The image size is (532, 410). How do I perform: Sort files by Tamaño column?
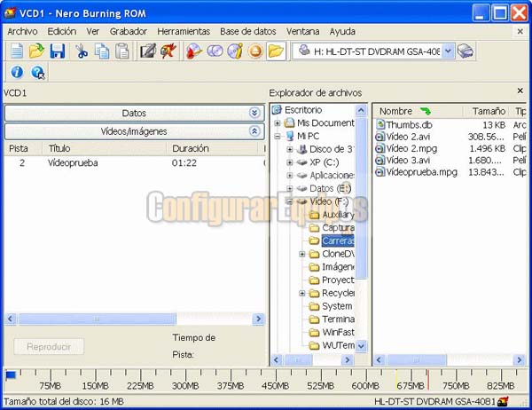click(x=487, y=111)
